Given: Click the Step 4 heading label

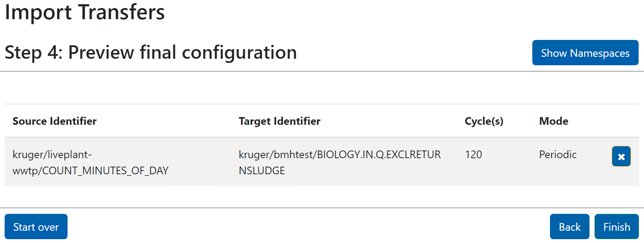Looking at the screenshot, I should point(33,53).
